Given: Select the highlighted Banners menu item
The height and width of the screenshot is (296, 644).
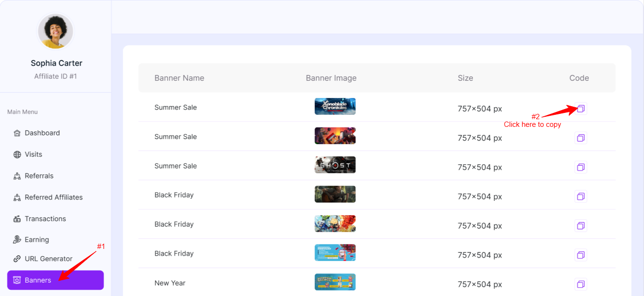Looking at the screenshot, I should [x=55, y=280].
